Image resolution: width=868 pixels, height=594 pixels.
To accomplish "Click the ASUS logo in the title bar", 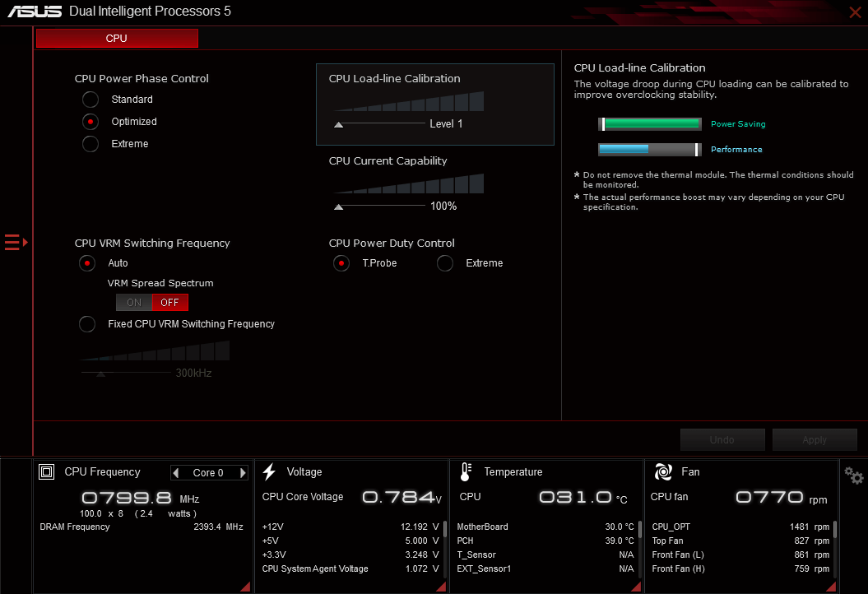I will (35, 11).
